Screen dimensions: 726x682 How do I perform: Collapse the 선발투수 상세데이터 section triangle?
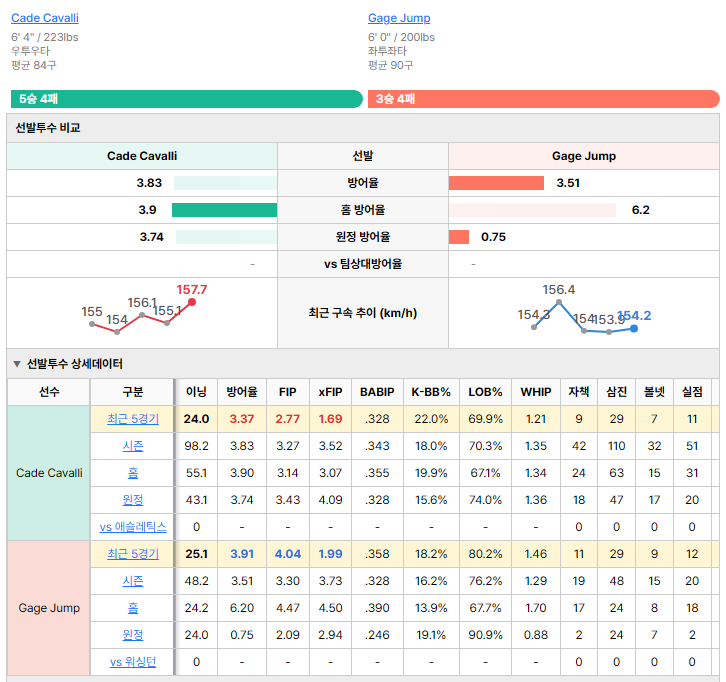(17, 364)
